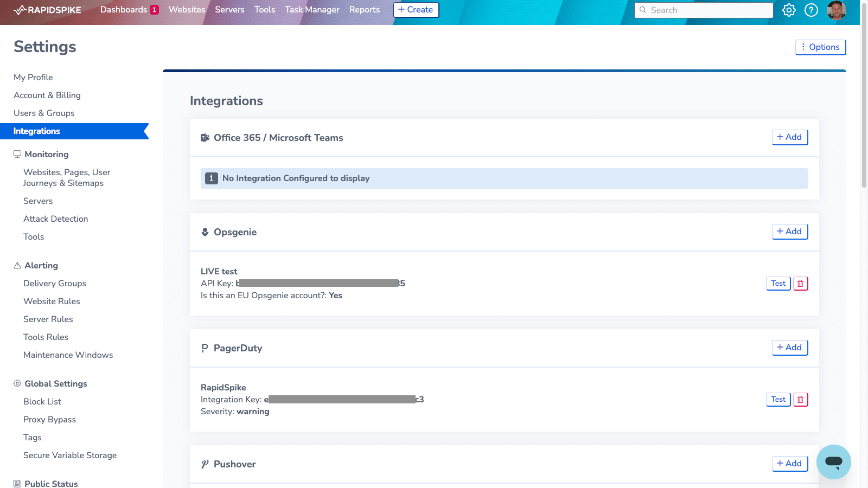Click the Opsgenie section icon
Viewport: 868px width, 488px height.
pos(205,232)
